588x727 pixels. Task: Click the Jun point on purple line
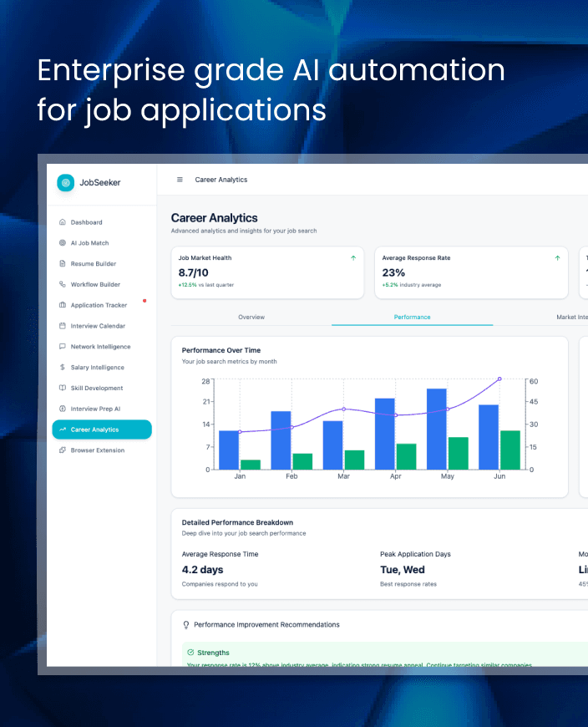499,379
